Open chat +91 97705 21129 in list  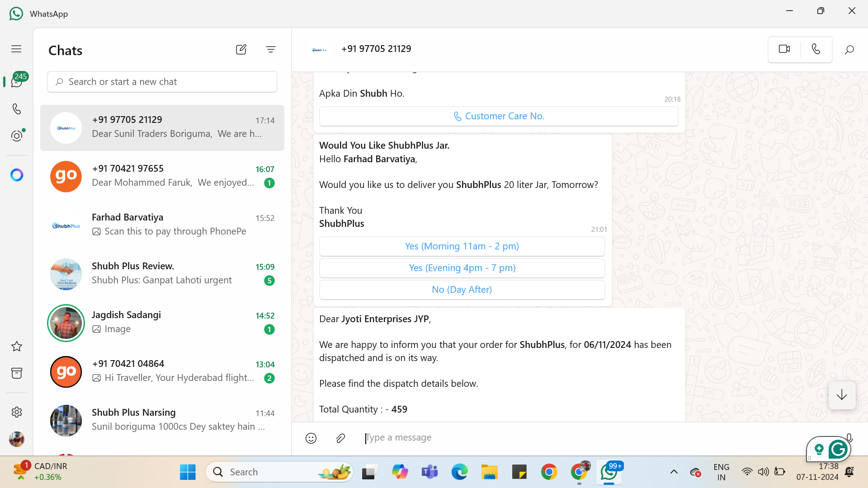point(162,128)
